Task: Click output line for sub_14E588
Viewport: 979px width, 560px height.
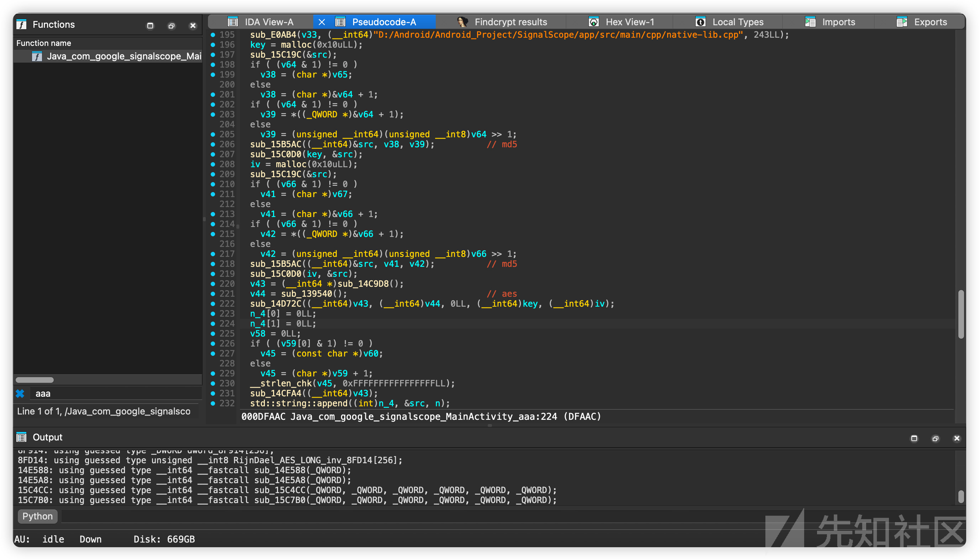Action: (x=185, y=470)
